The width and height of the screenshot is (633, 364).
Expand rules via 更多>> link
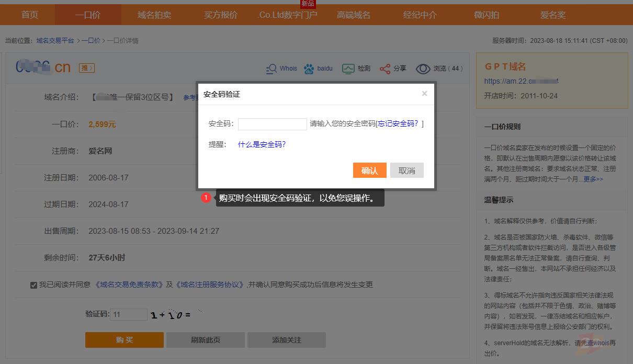pyautogui.click(x=593, y=179)
